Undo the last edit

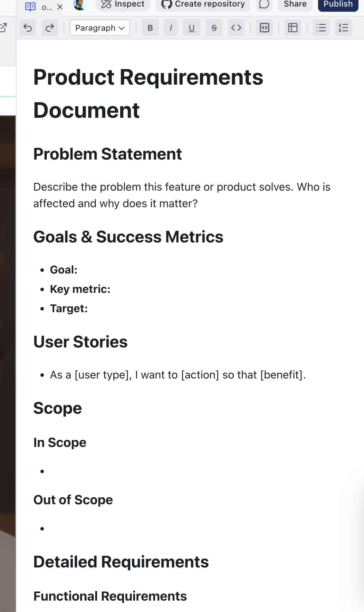(28, 28)
